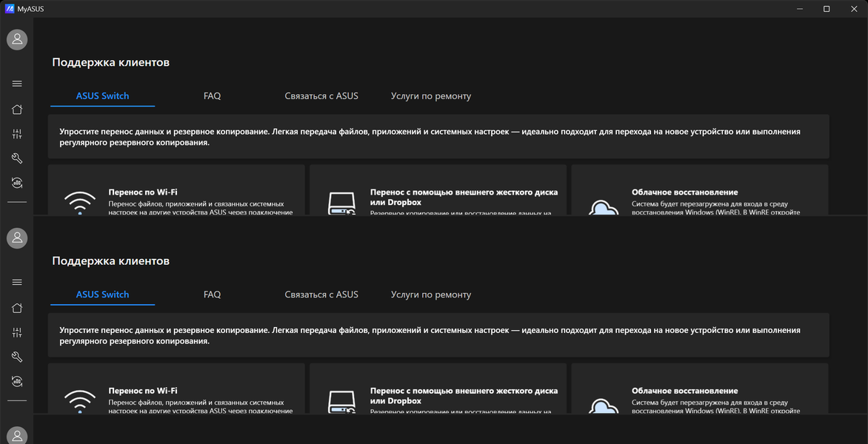Switch to the lower ASUS Switch tab
The width and height of the screenshot is (868, 444).
102,295
